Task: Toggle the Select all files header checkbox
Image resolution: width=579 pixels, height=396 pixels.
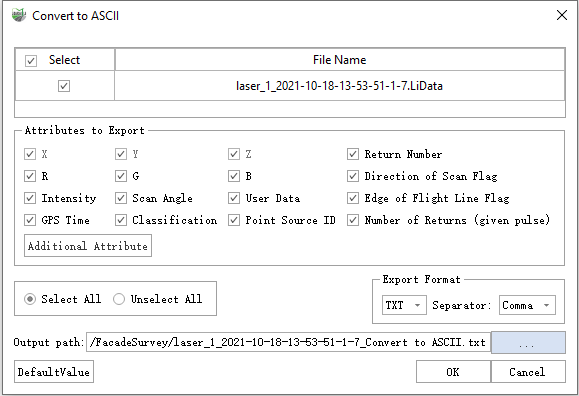Action: tap(31, 61)
